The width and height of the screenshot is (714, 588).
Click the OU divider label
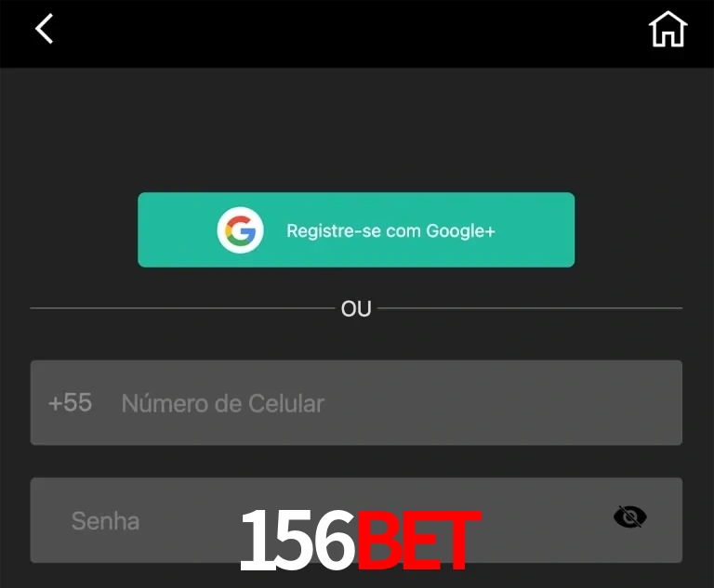coord(356,308)
